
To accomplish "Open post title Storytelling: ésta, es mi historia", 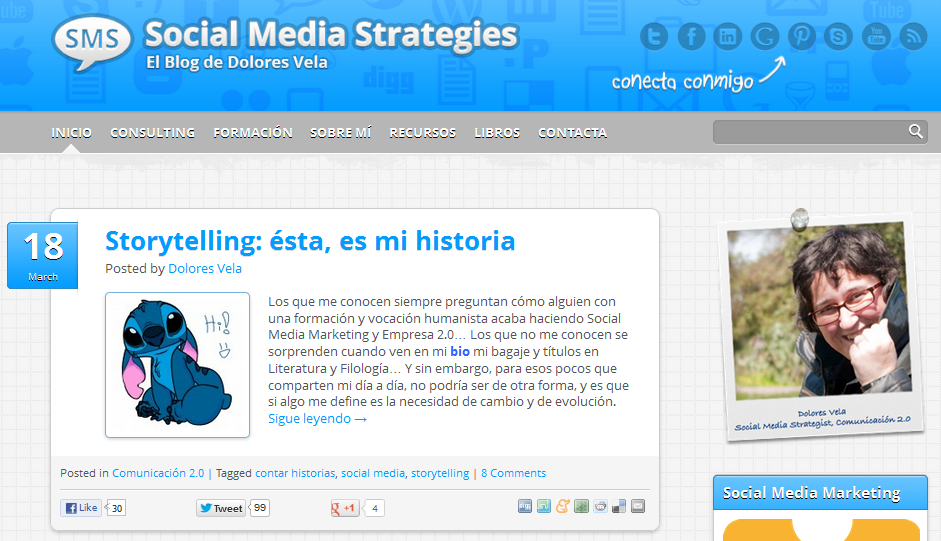I will tap(310, 241).
